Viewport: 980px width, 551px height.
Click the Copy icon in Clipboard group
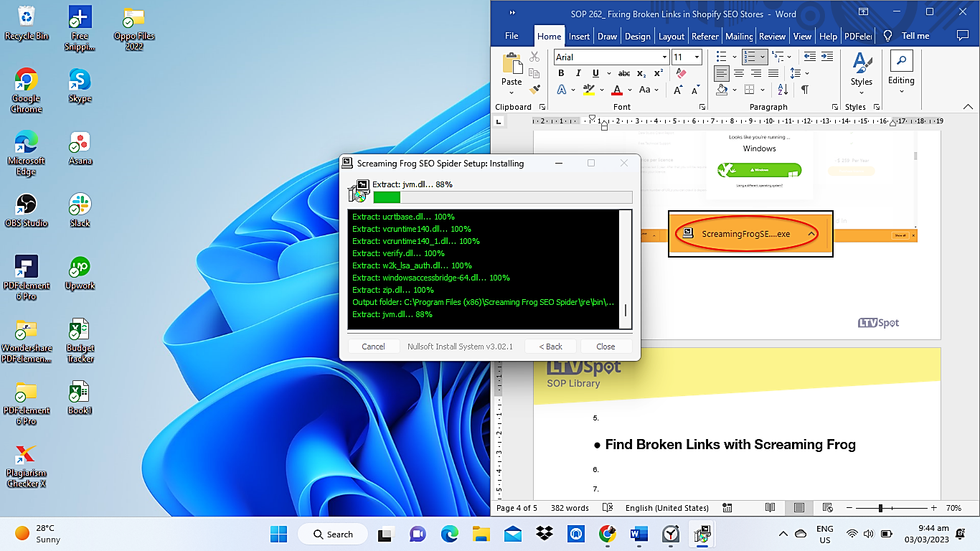[x=534, y=73]
